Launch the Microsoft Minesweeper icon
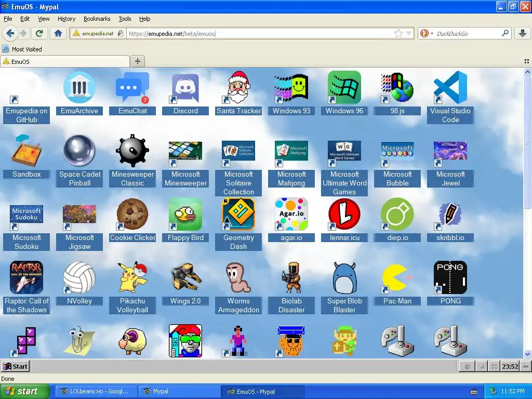This screenshot has height=399, width=532. click(185, 154)
